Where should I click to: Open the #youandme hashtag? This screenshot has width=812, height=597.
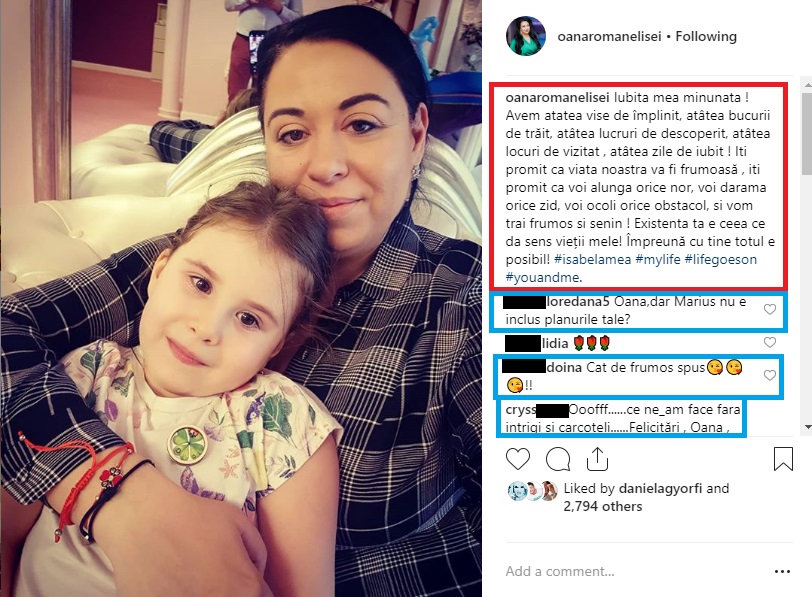tap(542, 278)
